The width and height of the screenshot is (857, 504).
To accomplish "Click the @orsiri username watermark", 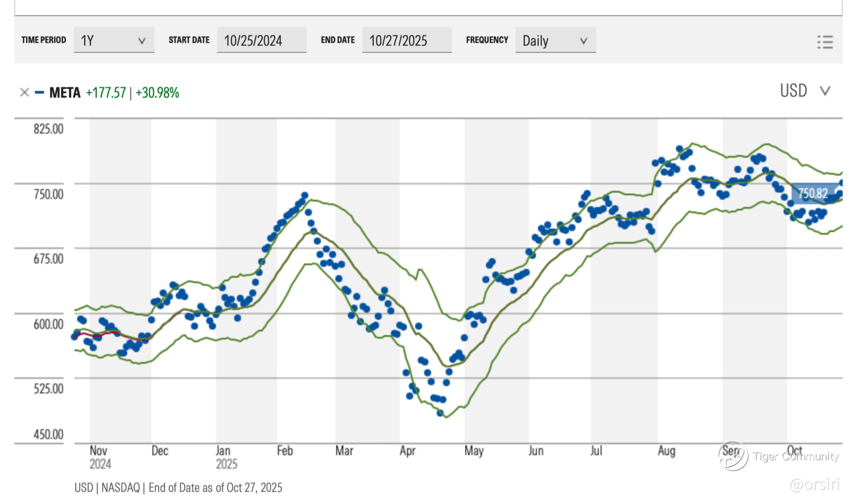I will pos(815,485).
